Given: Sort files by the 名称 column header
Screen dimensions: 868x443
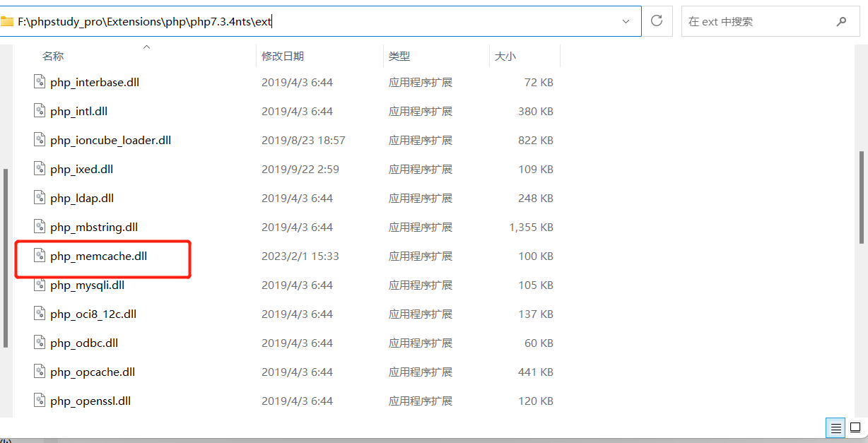Looking at the screenshot, I should click(x=53, y=57).
